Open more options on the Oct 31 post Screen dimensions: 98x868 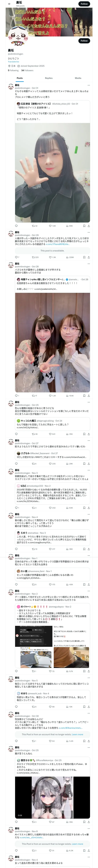point(89,85)
